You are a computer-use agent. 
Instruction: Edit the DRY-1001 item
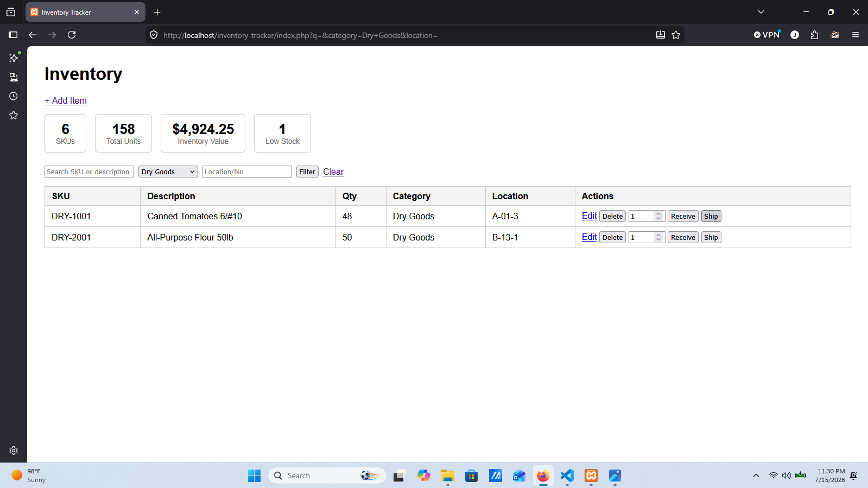589,216
